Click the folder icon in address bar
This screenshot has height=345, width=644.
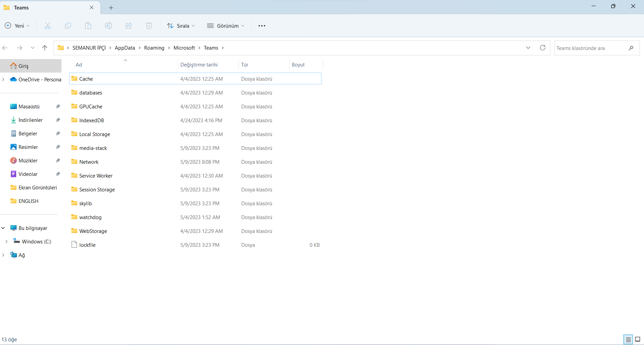61,48
